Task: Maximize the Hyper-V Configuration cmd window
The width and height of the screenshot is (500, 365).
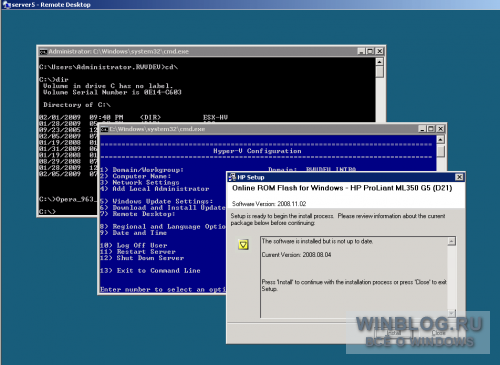Action: click(431, 129)
